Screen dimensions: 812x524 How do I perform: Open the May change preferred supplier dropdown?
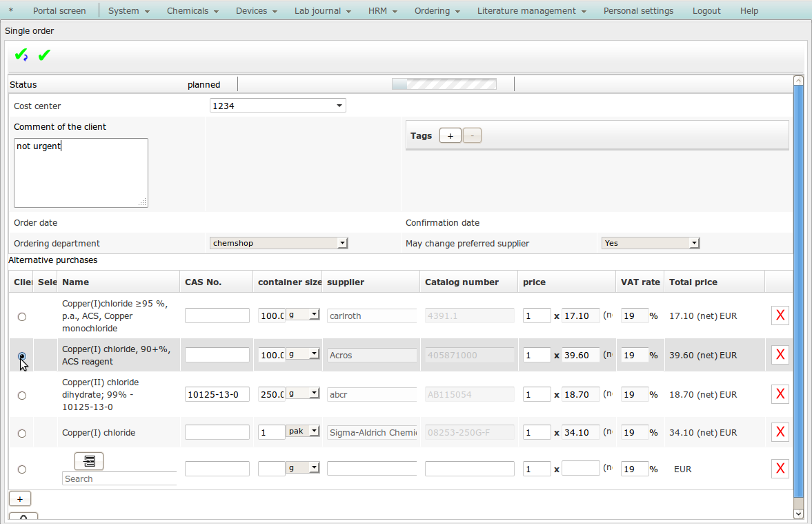(x=651, y=243)
